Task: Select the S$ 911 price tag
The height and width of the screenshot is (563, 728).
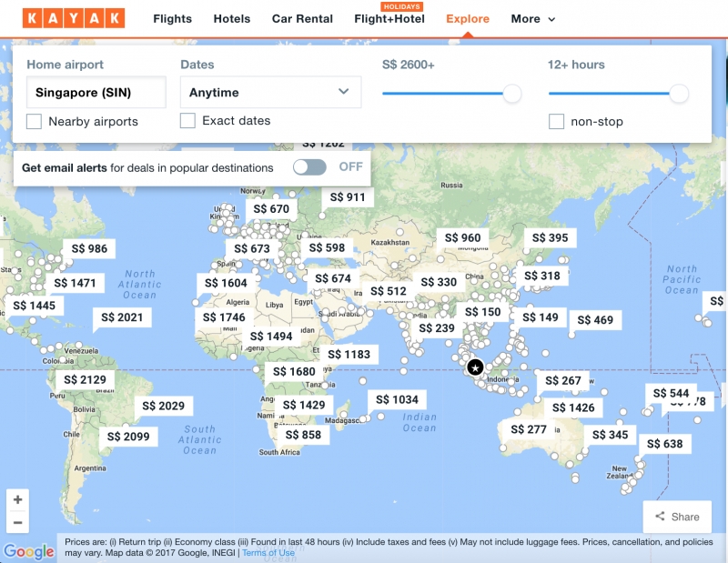Action: tap(348, 197)
